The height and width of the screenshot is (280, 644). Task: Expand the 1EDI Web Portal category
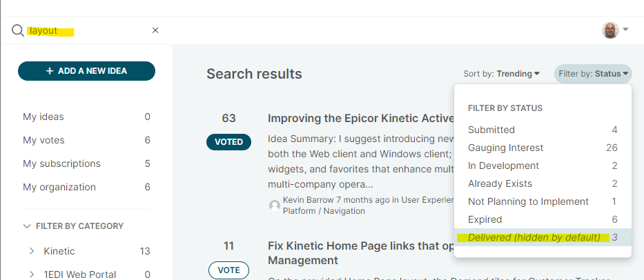point(32,274)
